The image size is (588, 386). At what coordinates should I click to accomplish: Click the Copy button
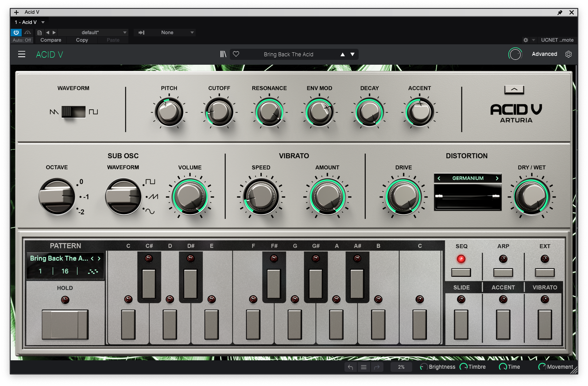click(x=82, y=40)
